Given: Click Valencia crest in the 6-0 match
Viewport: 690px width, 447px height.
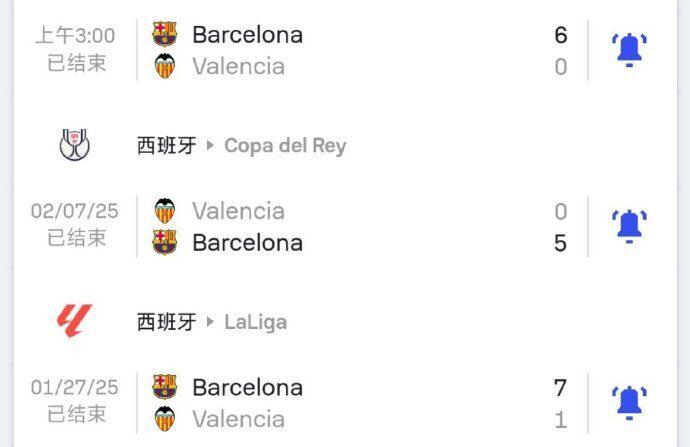Looking at the screenshot, I should [165, 67].
